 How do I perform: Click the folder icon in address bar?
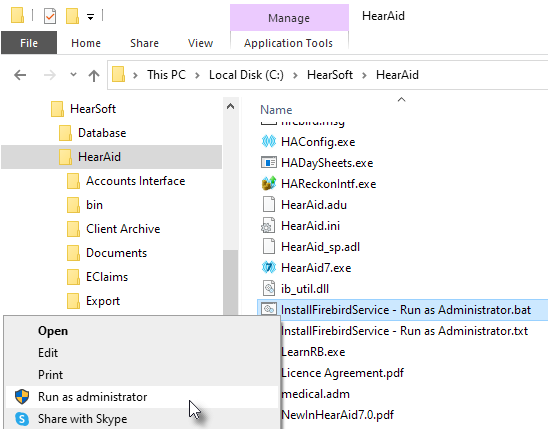pyautogui.click(x=118, y=74)
